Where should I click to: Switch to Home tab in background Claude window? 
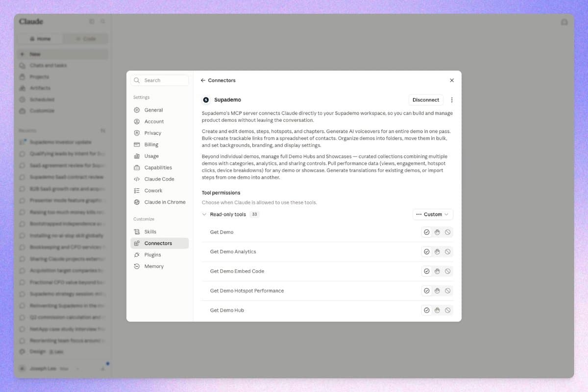coord(40,39)
